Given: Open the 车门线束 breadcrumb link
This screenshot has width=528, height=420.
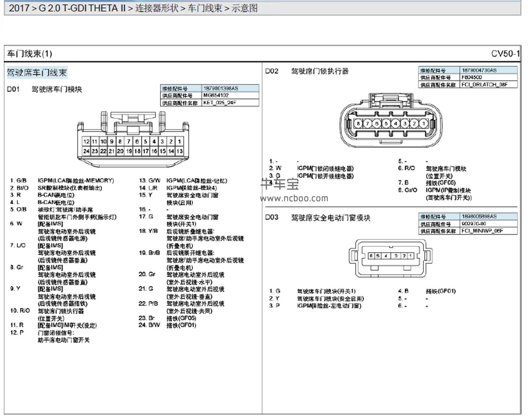Looking at the screenshot, I should pos(204,8).
